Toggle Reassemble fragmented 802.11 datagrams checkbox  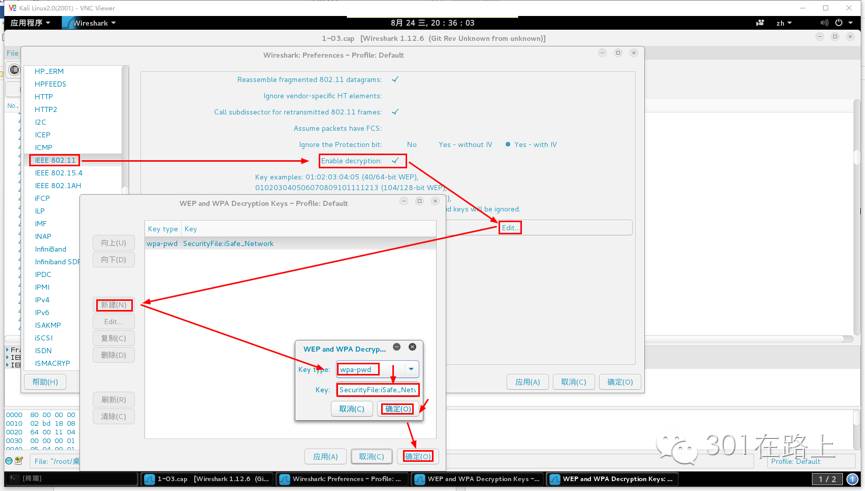tap(396, 79)
